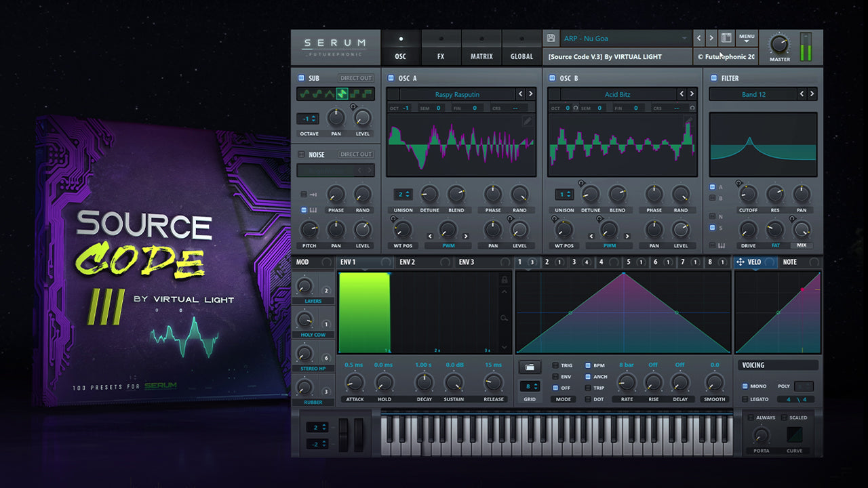The image size is (868, 488).
Task: Click the envelope RELEASE knob
Action: pyautogui.click(x=494, y=383)
